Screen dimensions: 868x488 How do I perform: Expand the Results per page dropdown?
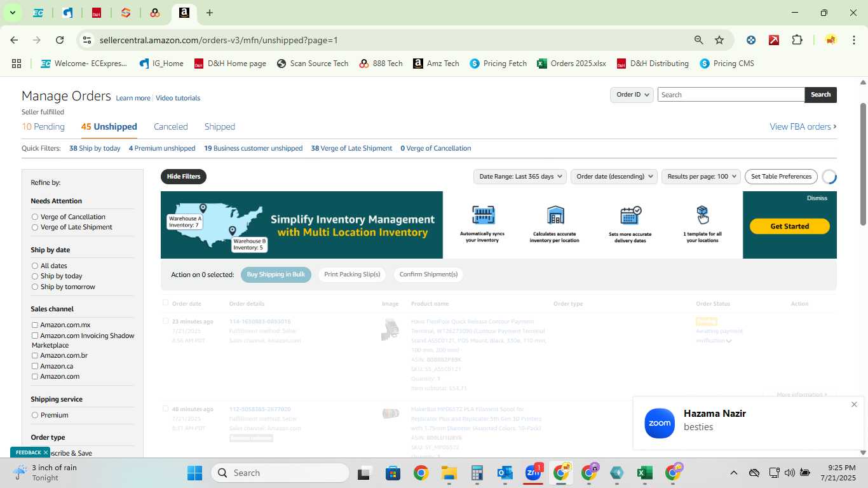click(702, 177)
